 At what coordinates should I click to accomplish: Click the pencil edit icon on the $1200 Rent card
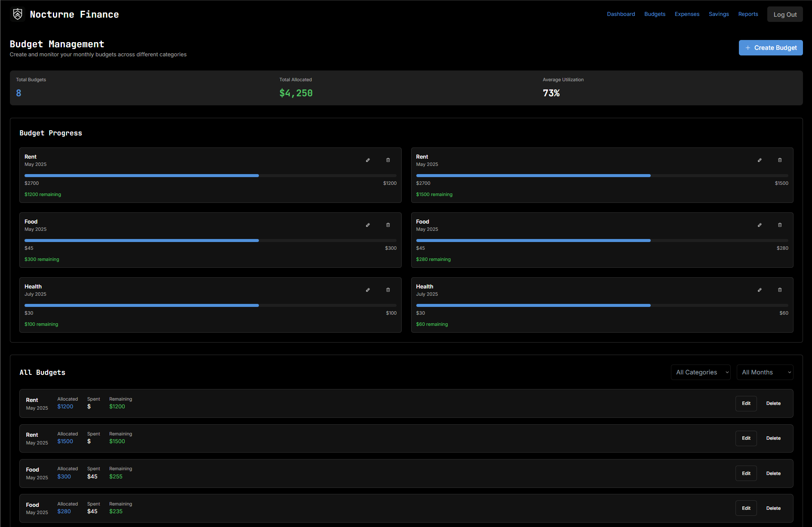click(368, 160)
